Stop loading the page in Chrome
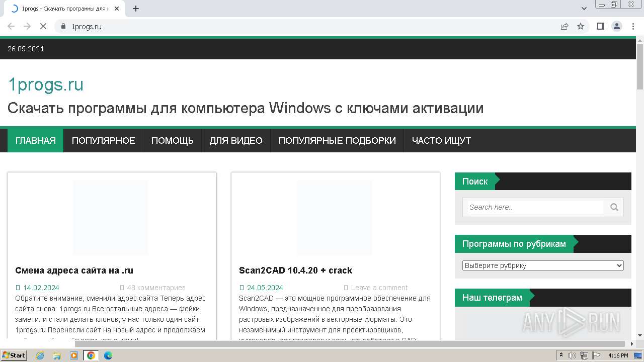Image resolution: width=644 pixels, height=362 pixels. [43, 26]
